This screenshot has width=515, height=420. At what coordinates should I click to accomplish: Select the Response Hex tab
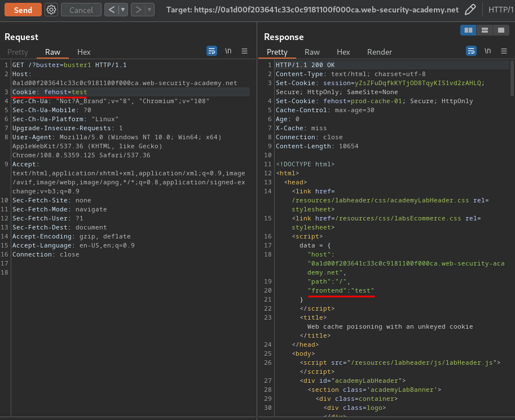click(x=343, y=52)
